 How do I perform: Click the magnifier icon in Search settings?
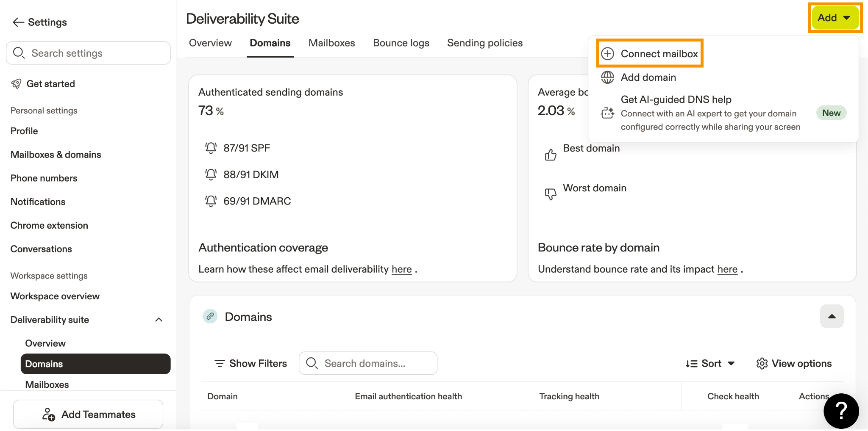pos(19,53)
